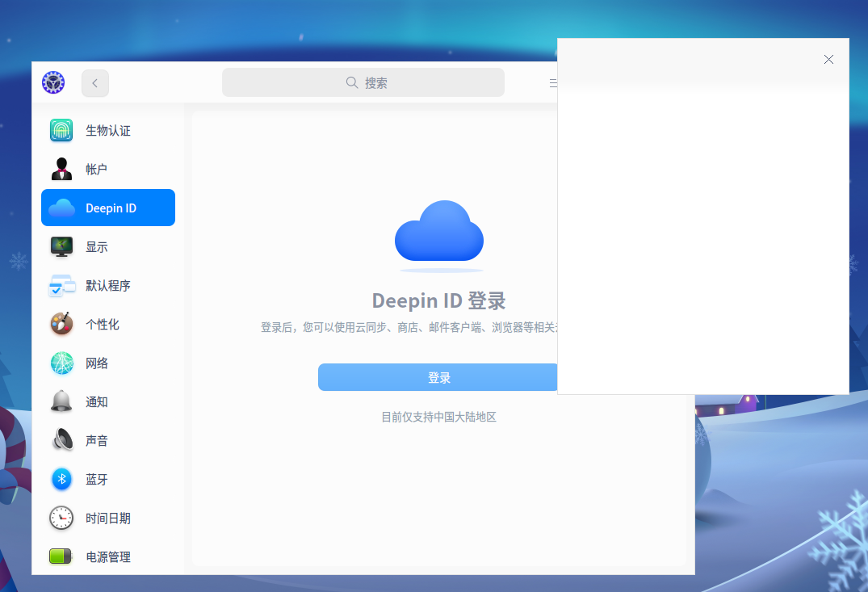The width and height of the screenshot is (868, 592).
Task: Open Network (网络) globe icon
Action: tap(61, 363)
